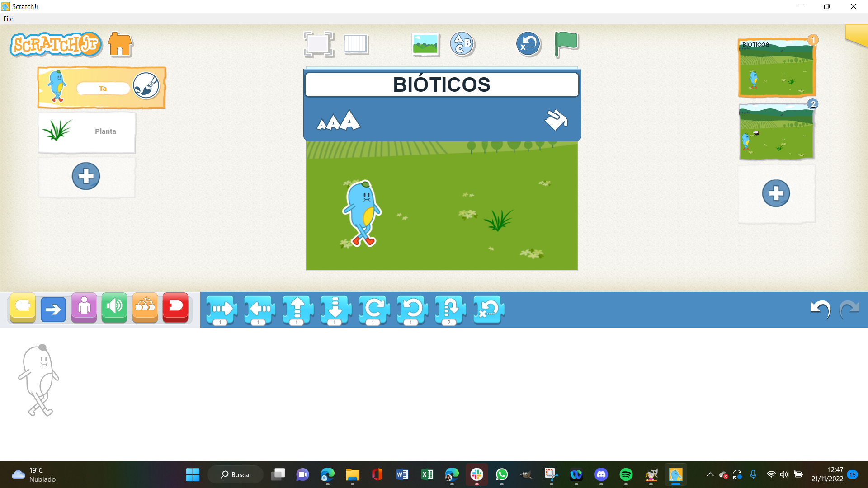The image size is (868, 488).
Task: Select the hop block
Action: click(450, 310)
